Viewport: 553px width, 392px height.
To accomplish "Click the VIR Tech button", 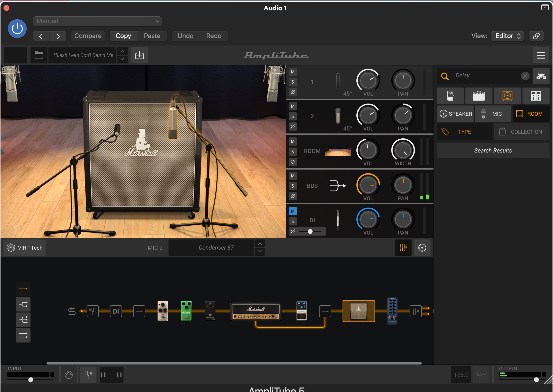I will click(x=24, y=248).
